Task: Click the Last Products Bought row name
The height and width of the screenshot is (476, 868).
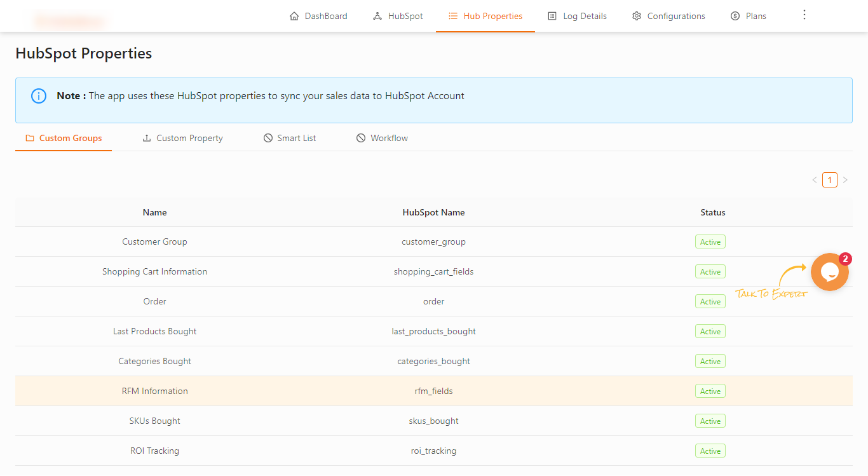Action: [x=154, y=331]
